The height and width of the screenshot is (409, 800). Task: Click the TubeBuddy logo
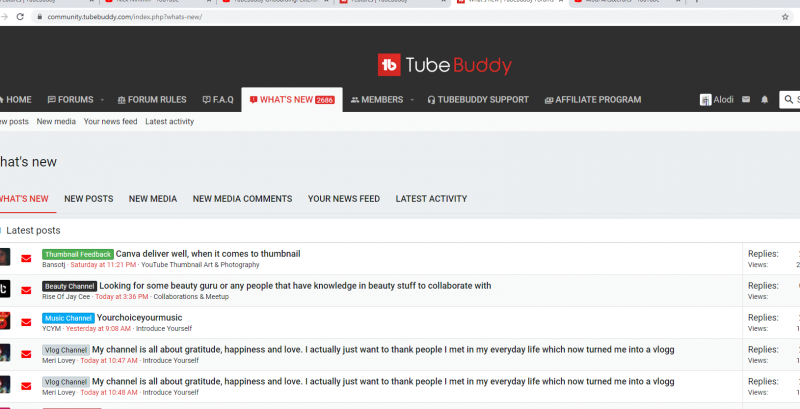[x=444, y=66]
